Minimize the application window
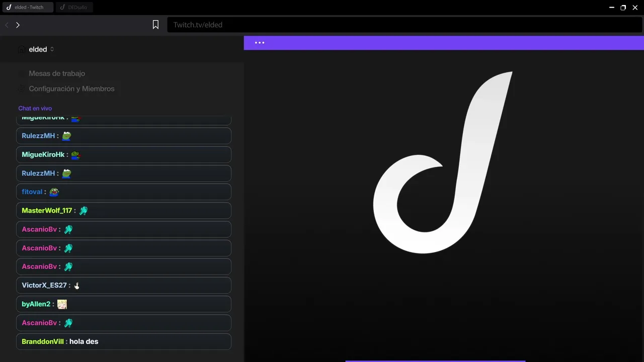 (x=612, y=8)
